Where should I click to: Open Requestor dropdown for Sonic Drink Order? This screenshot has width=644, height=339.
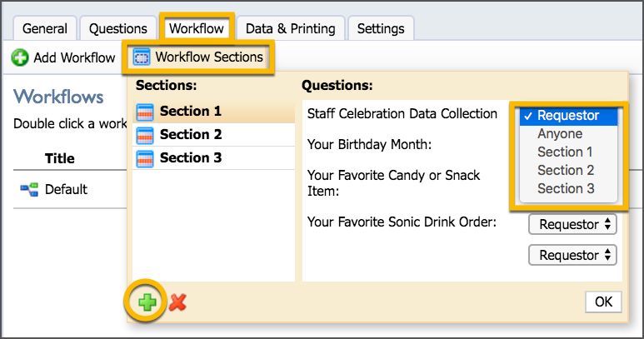(x=572, y=225)
